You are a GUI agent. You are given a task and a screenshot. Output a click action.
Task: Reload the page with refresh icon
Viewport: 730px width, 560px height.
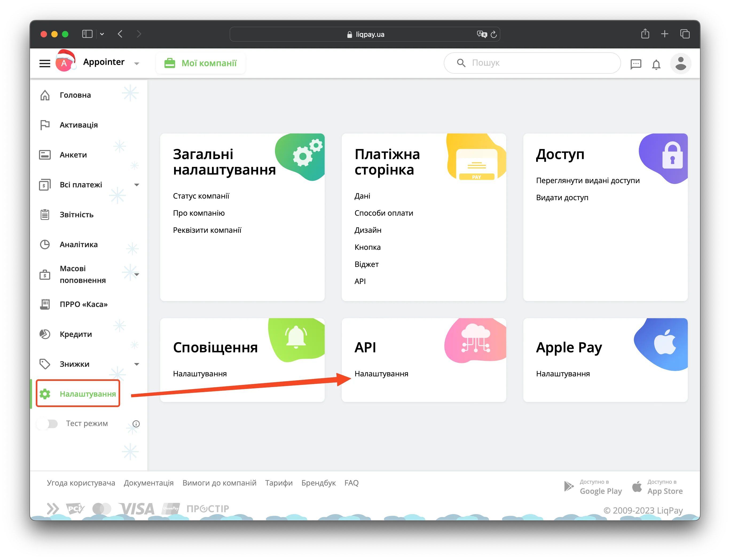click(x=493, y=34)
